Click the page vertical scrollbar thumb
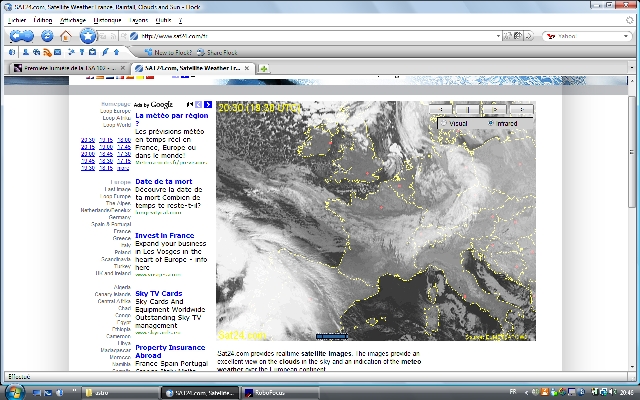Viewport: 640px width, 400px height. [631, 151]
